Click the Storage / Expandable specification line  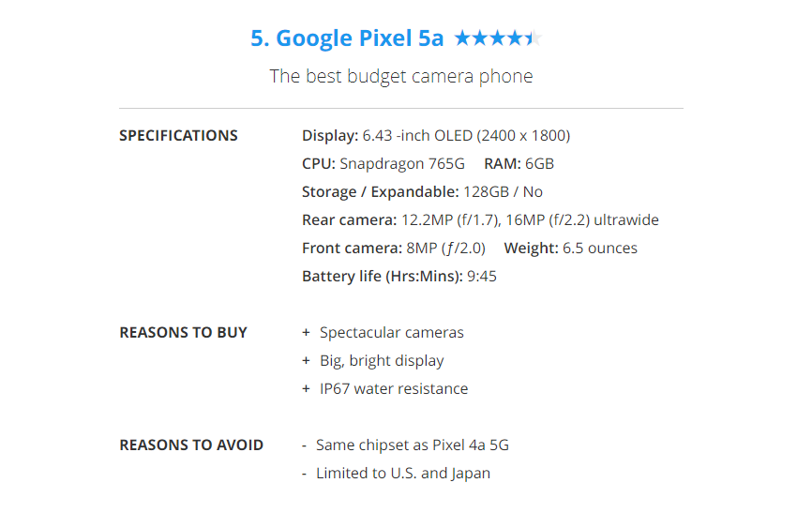(x=422, y=192)
